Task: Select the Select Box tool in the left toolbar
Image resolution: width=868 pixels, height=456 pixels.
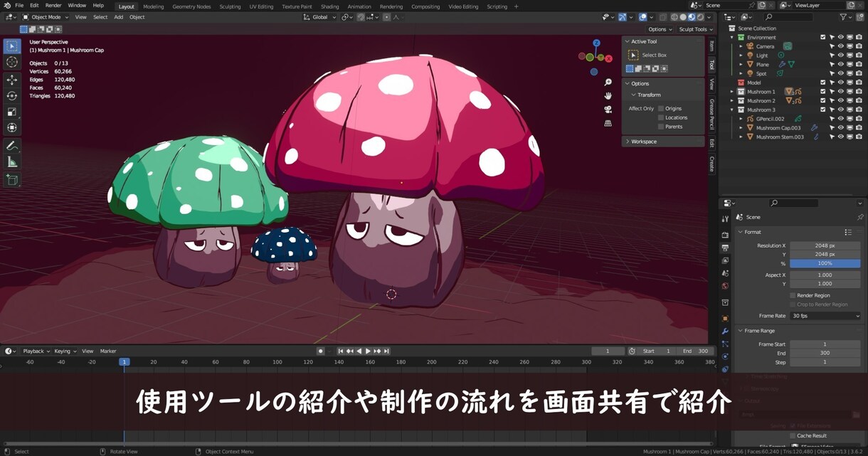Action: coord(12,46)
